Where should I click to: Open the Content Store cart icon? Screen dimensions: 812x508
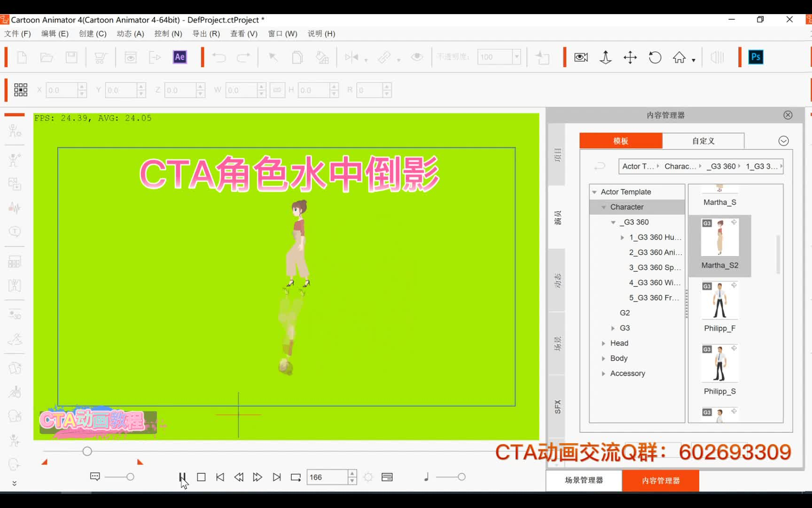coord(101,57)
